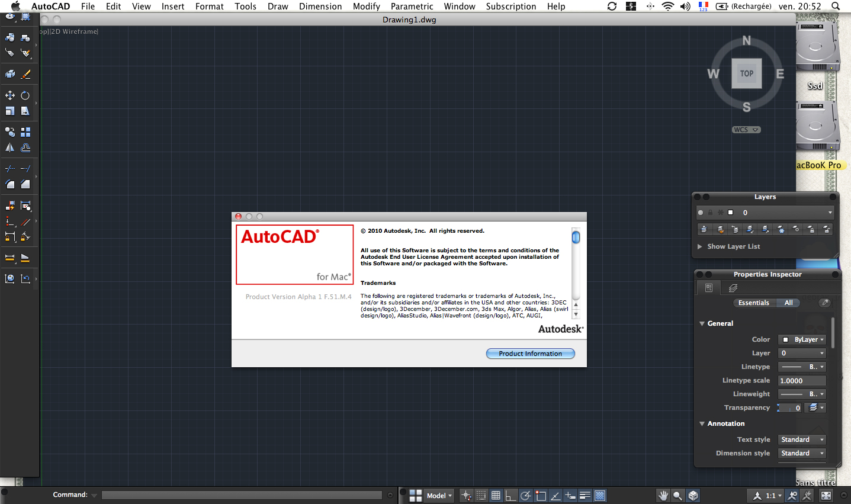Select the Move tool in the left toolbar
851x504 pixels.
(10, 95)
